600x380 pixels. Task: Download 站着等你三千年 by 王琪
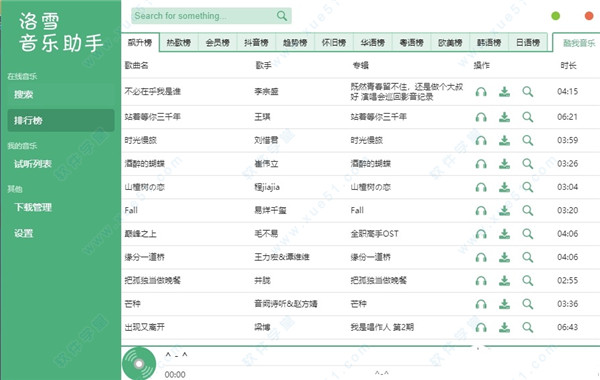tap(504, 117)
